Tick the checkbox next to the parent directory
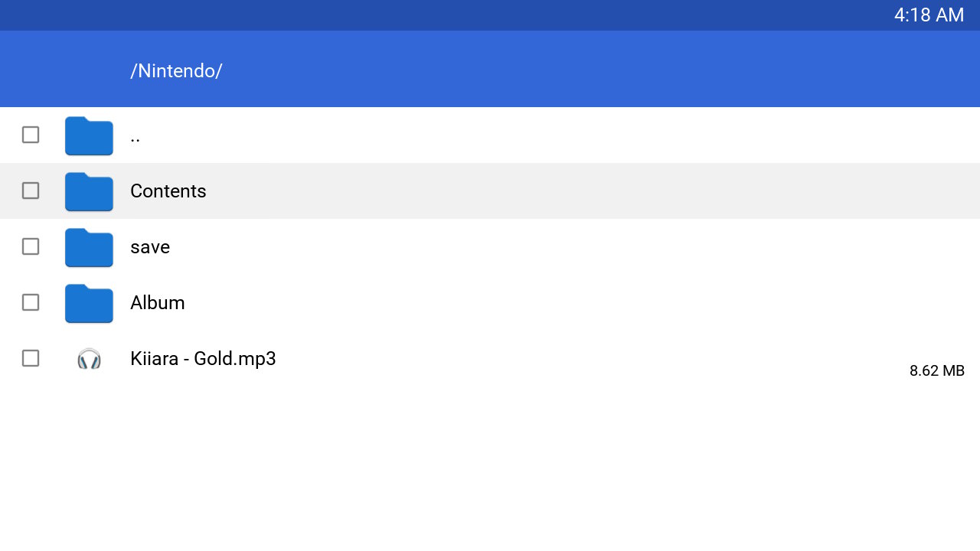Viewport: 980px width, 551px height. pyautogui.click(x=31, y=135)
